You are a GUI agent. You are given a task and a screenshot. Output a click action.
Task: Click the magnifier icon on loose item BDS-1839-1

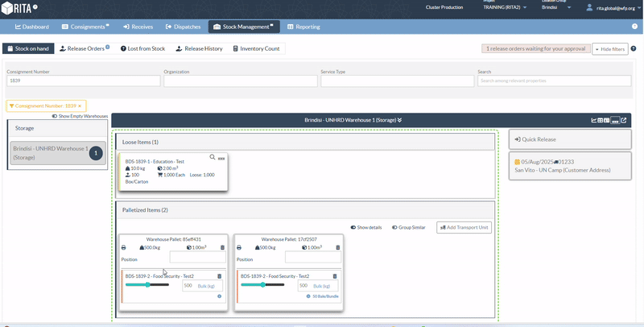click(x=213, y=158)
